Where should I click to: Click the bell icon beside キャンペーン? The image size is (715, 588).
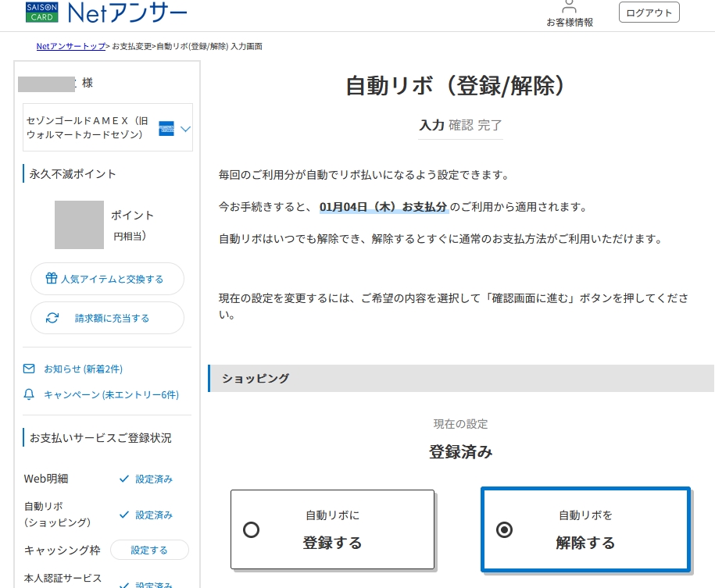tap(29, 394)
